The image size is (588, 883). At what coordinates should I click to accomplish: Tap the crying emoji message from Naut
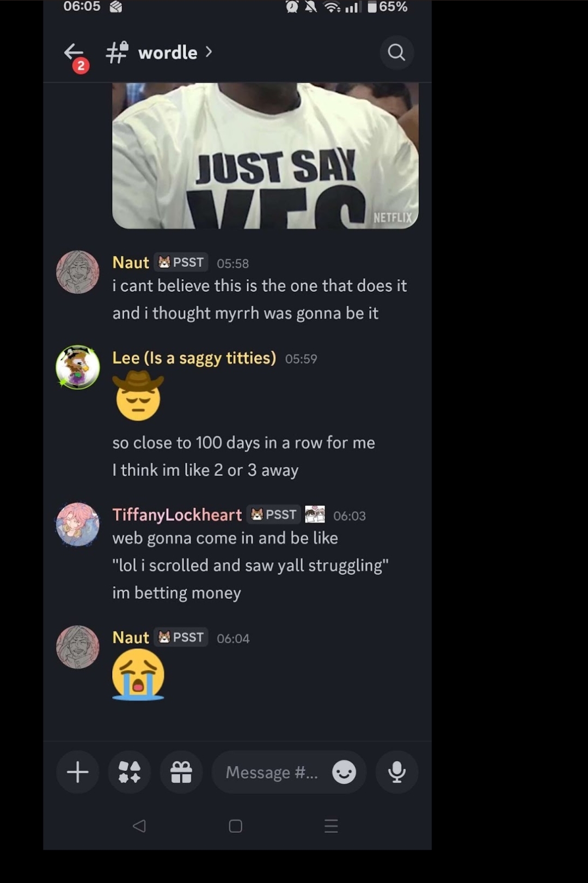pyautogui.click(x=138, y=674)
